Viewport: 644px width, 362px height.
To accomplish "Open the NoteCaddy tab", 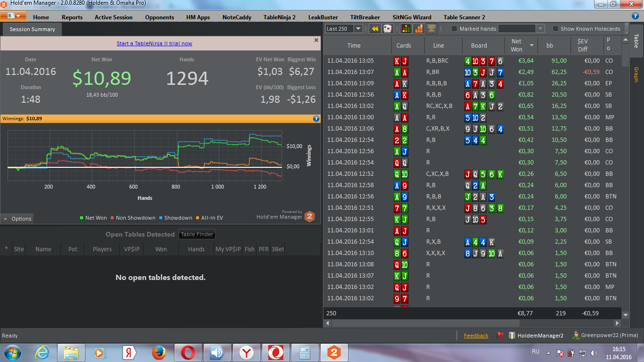I will click(x=237, y=17).
